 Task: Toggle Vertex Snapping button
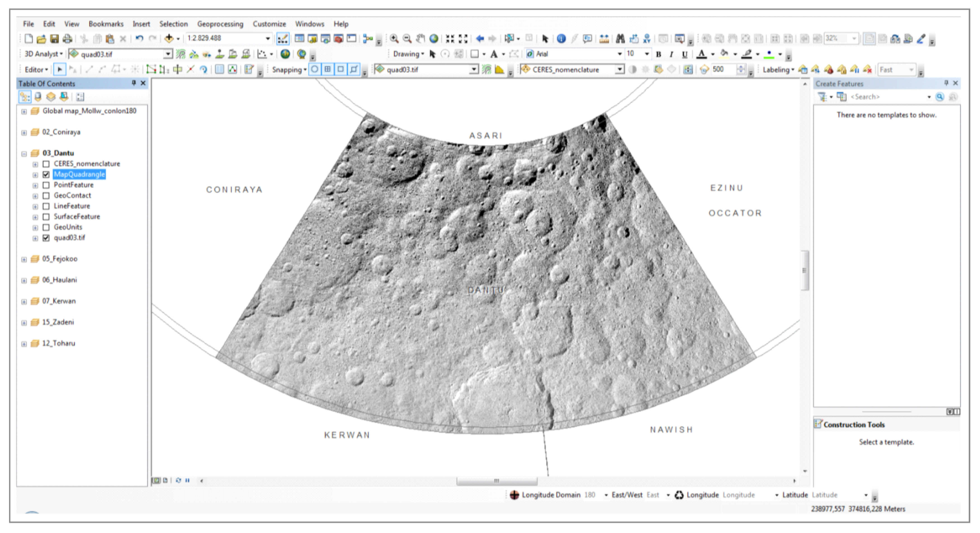340,70
